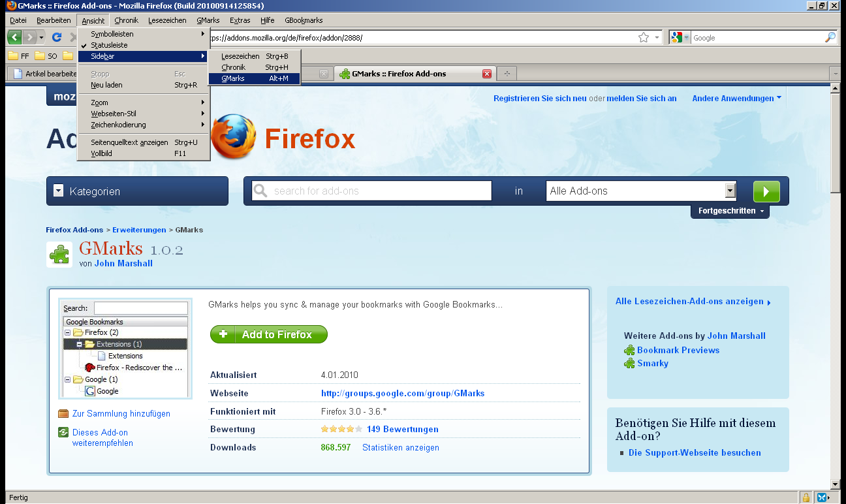Select the GMarks :: Firefox Add-ons tab
Image resolution: width=846 pixels, height=504 pixels.
click(415, 74)
